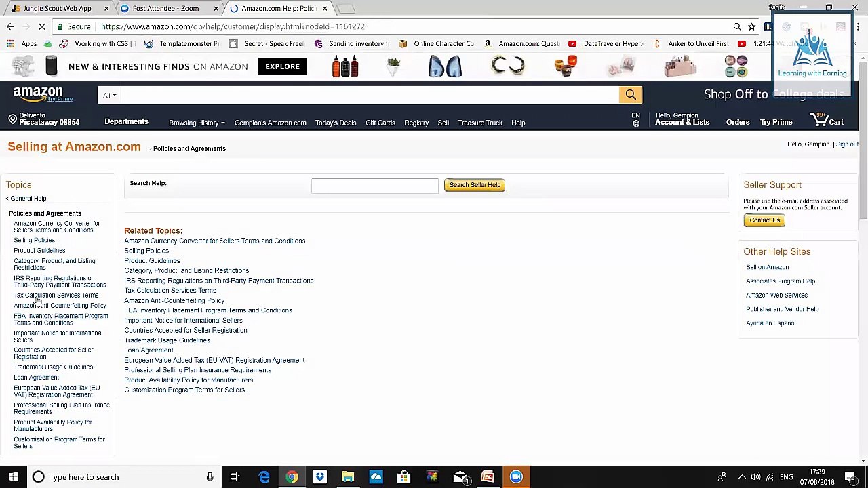Click the main Amazon search box
Screen dimensions: 868x488
coord(370,95)
